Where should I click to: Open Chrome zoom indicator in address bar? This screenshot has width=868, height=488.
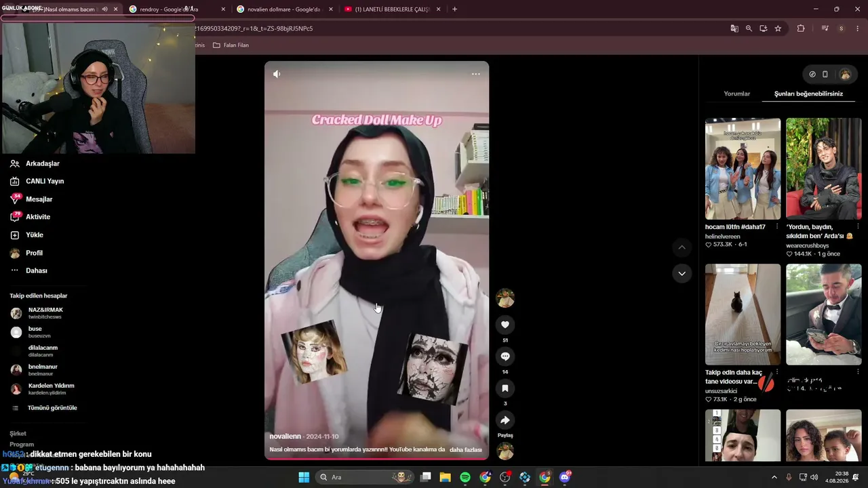click(x=749, y=28)
